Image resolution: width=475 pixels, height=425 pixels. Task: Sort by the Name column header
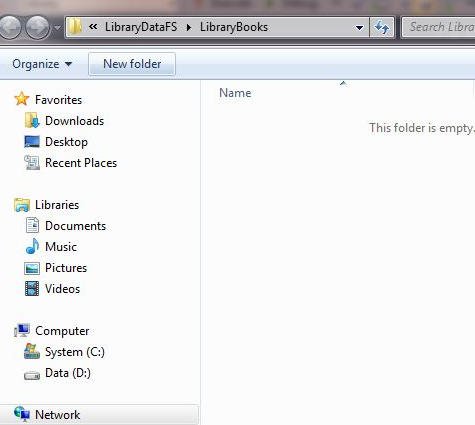(x=235, y=93)
